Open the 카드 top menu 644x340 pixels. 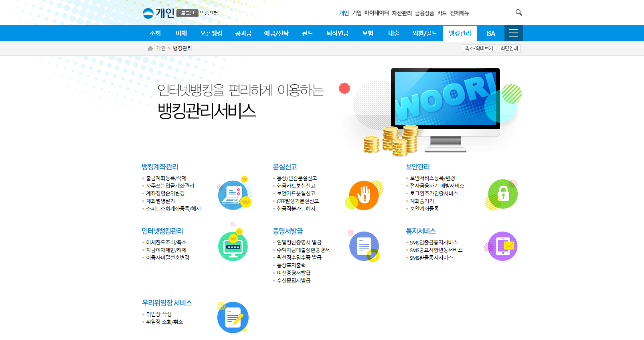pos(442,13)
